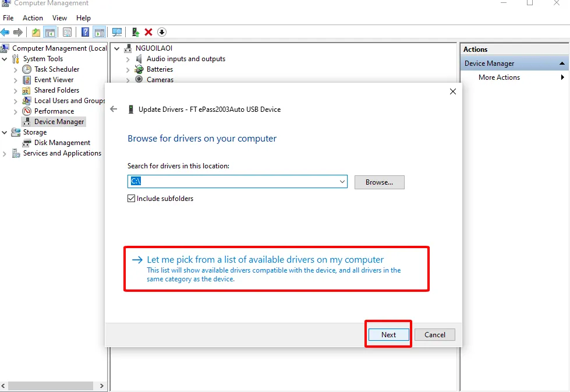This screenshot has height=392, width=570.
Task: Click the gray Forward arrow in the toolbar
Action: click(18, 33)
